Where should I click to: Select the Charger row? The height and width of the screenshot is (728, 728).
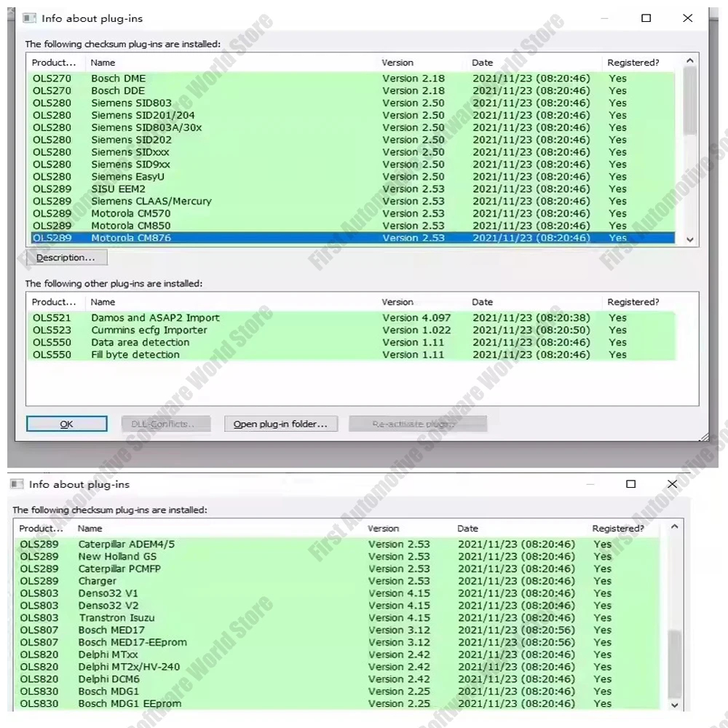coord(339,581)
